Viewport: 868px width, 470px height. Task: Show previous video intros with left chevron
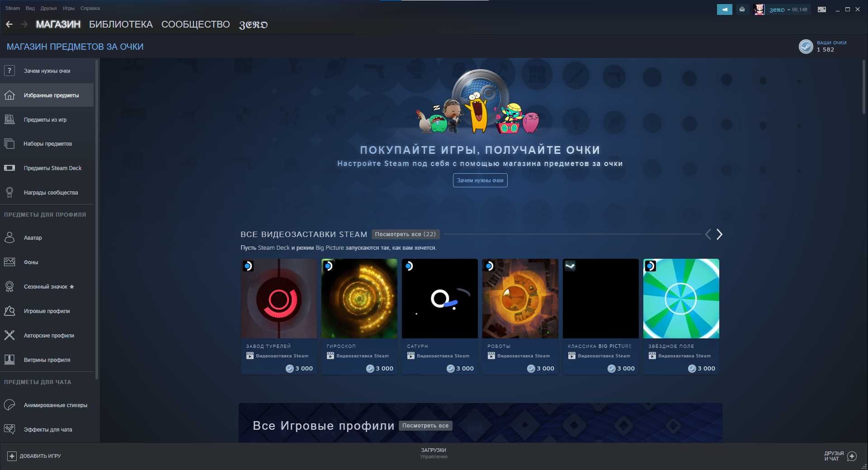click(x=708, y=234)
